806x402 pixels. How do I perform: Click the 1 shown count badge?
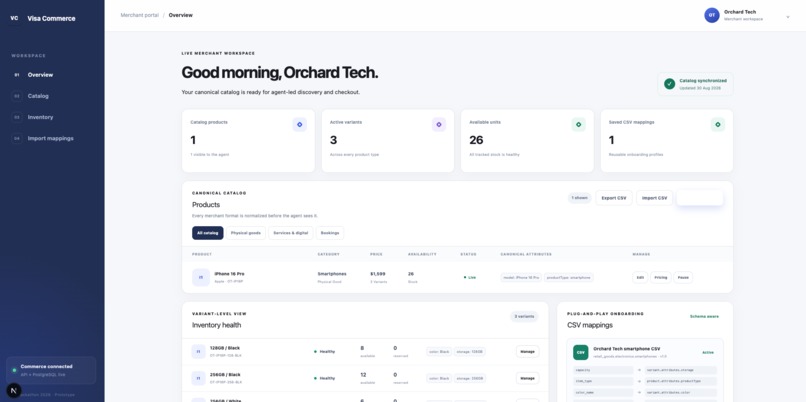pyautogui.click(x=579, y=198)
